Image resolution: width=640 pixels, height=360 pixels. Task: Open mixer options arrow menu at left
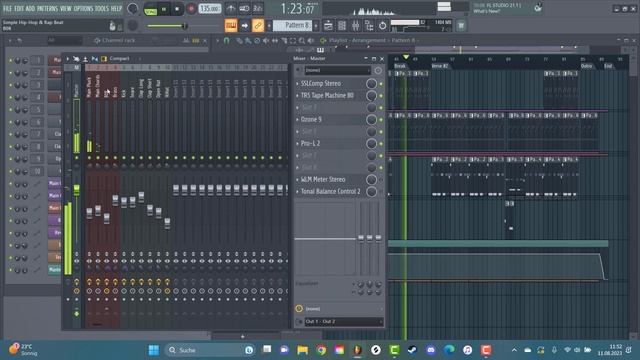point(68,59)
